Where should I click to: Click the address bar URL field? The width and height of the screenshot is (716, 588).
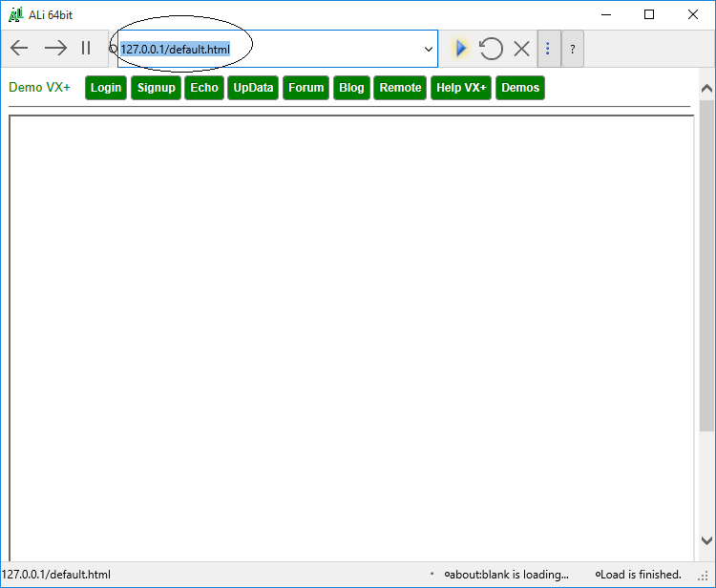(x=267, y=49)
